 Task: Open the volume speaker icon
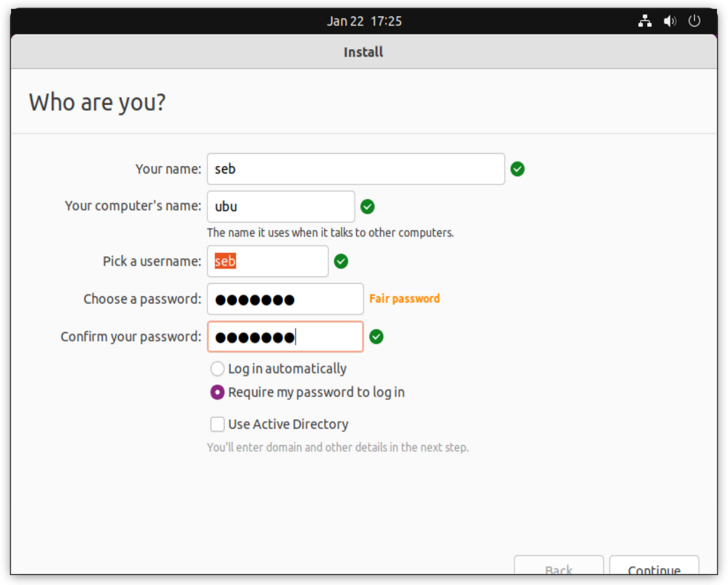669,22
